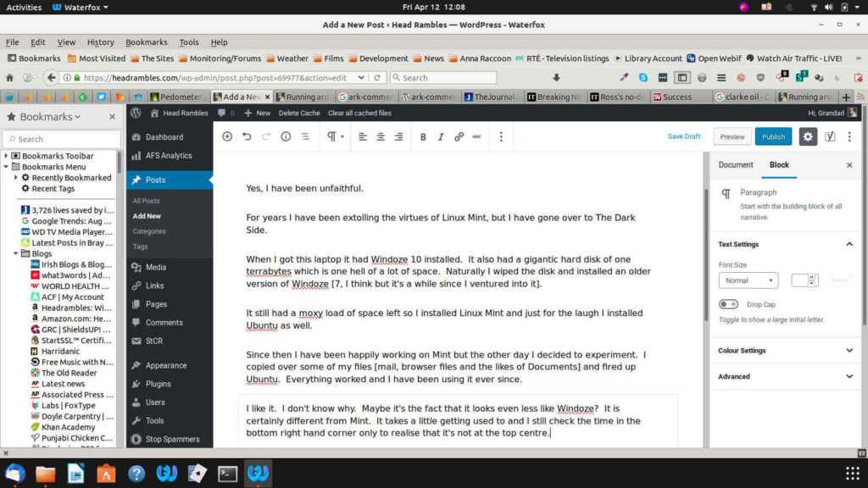Click Clear all cached files

tap(359, 113)
